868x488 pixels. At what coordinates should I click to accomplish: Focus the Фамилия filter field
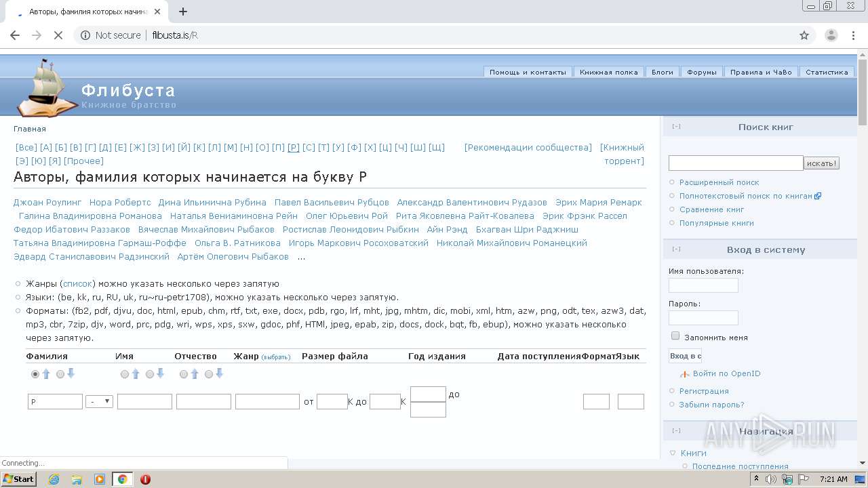tap(55, 401)
